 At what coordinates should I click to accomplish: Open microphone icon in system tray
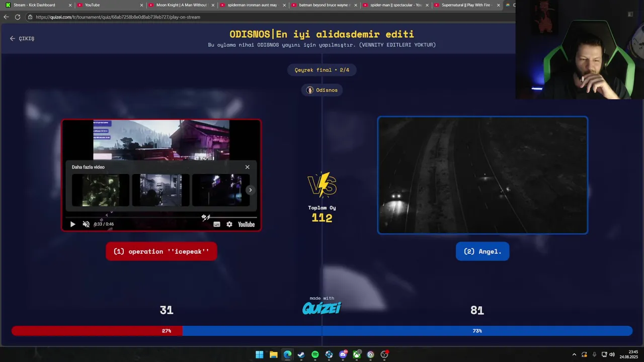(x=594, y=354)
